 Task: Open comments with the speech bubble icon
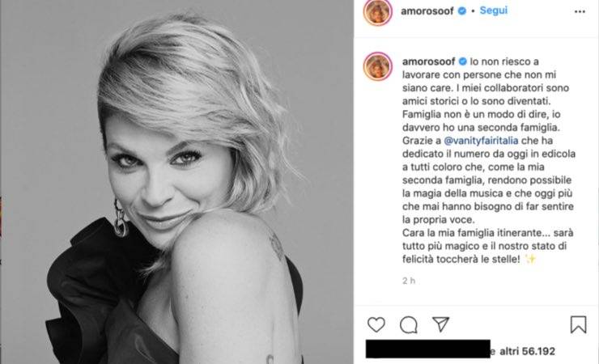pyautogui.click(x=409, y=325)
